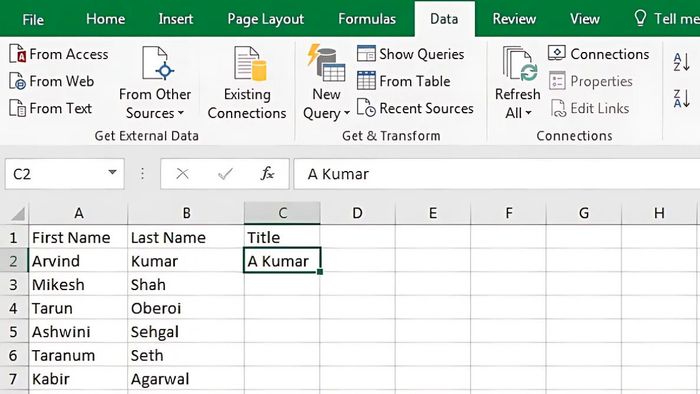Select column F header
Viewport: 700px width, 394px height.
coord(508,213)
